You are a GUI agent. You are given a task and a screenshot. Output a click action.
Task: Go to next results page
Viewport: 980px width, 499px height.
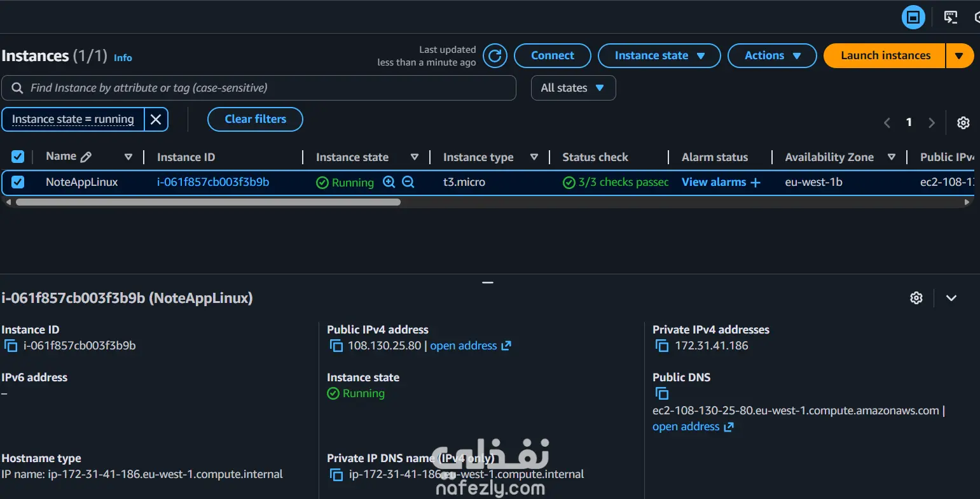pos(932,123)
